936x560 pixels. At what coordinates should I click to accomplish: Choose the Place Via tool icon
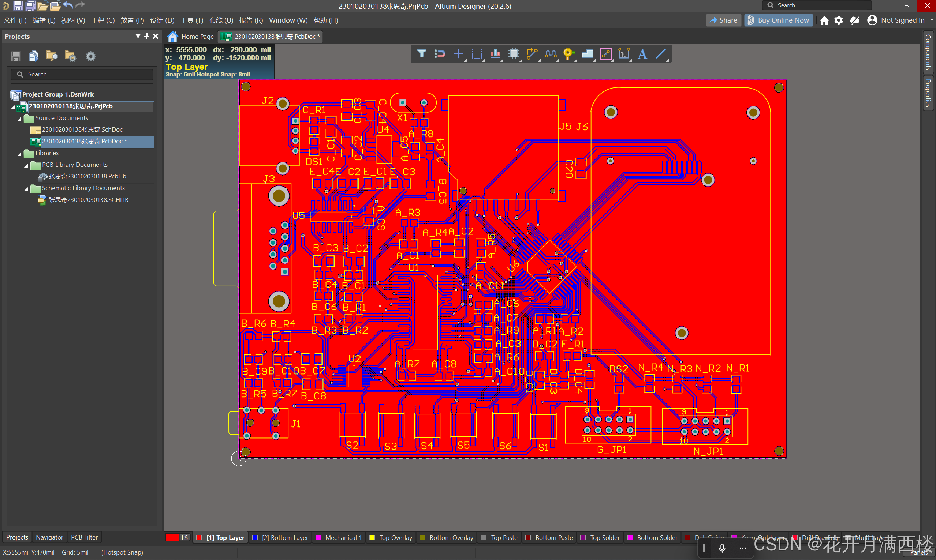(568, 53)
